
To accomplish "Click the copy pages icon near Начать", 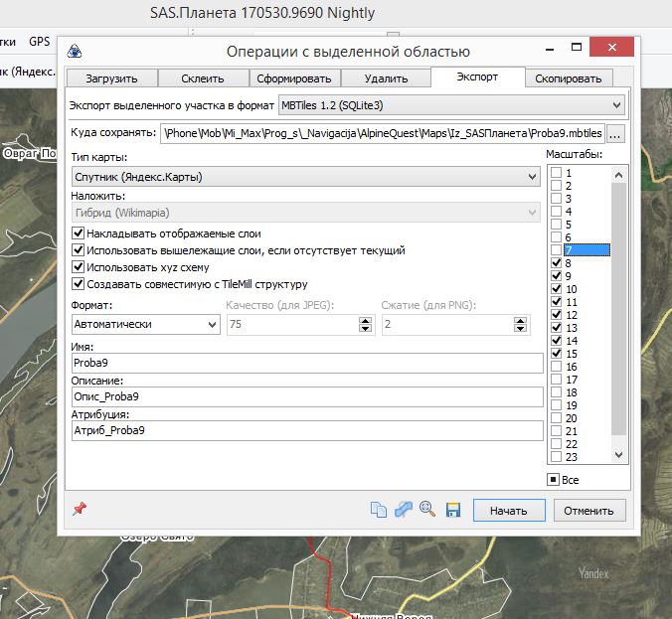I will [378, 510].
